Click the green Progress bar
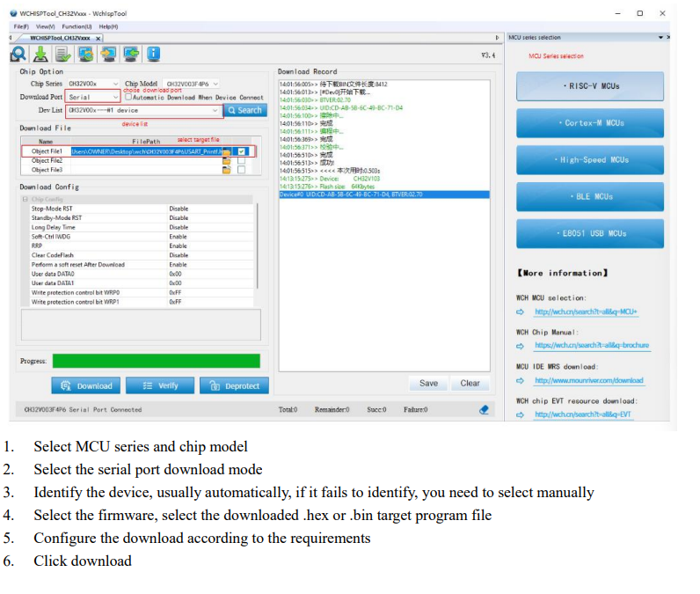This screenshot has width=700, height=594. 157,361
